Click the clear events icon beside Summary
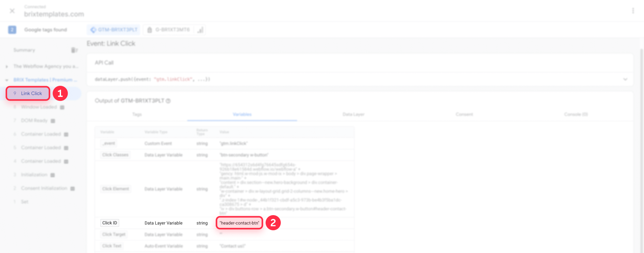The height and width of the screenshot is (253, 644). tap(74, 50)
